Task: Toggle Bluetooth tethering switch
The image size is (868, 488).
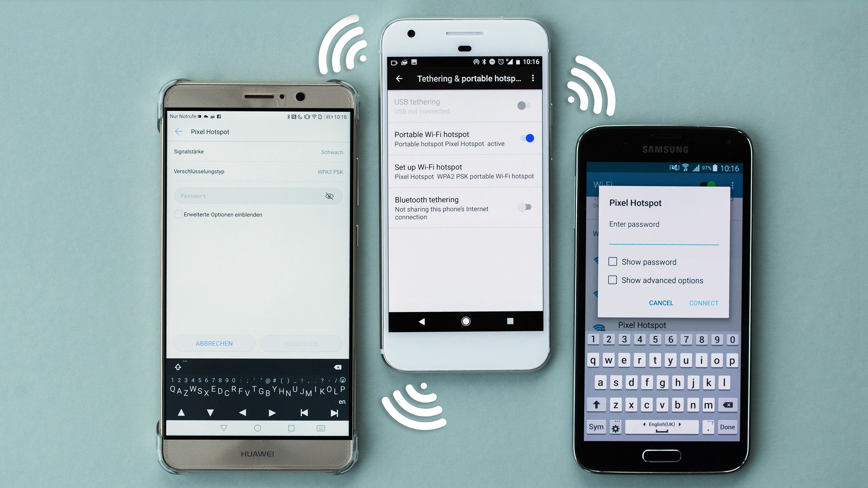Action: click(524, 207)
